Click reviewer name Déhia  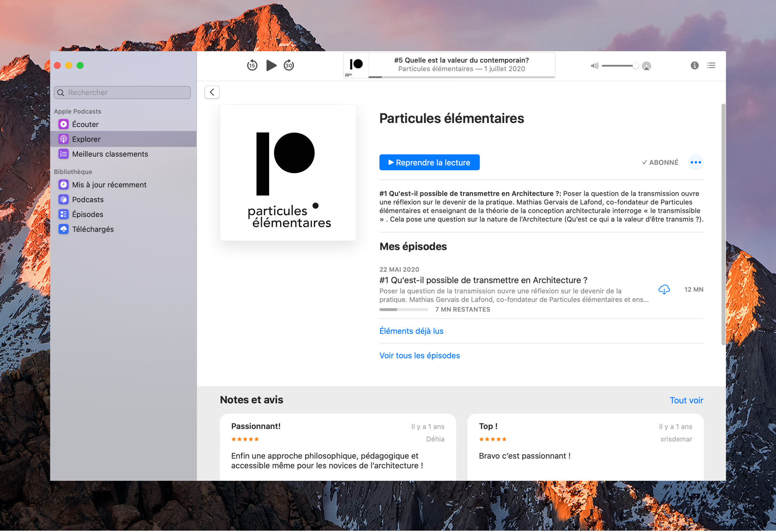[435, 440]
